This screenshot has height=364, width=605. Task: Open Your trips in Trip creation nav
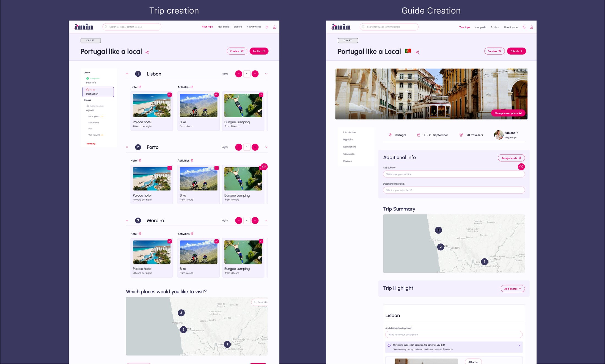pyautogui.click(x=207, y=27)
